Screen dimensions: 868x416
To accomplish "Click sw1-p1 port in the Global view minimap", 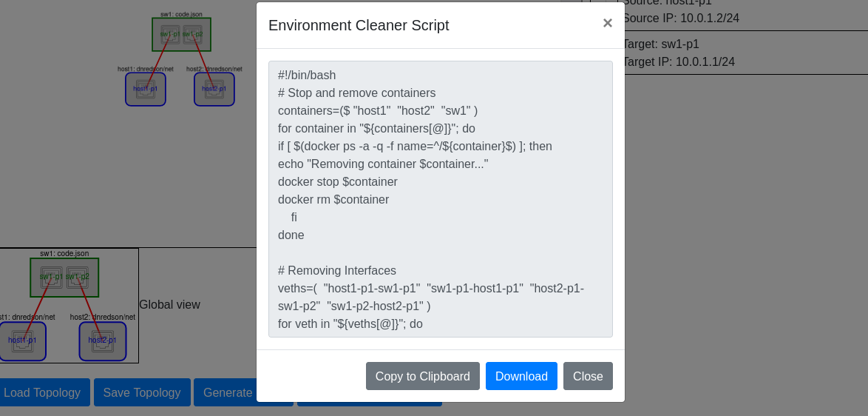I will (52, 277).
